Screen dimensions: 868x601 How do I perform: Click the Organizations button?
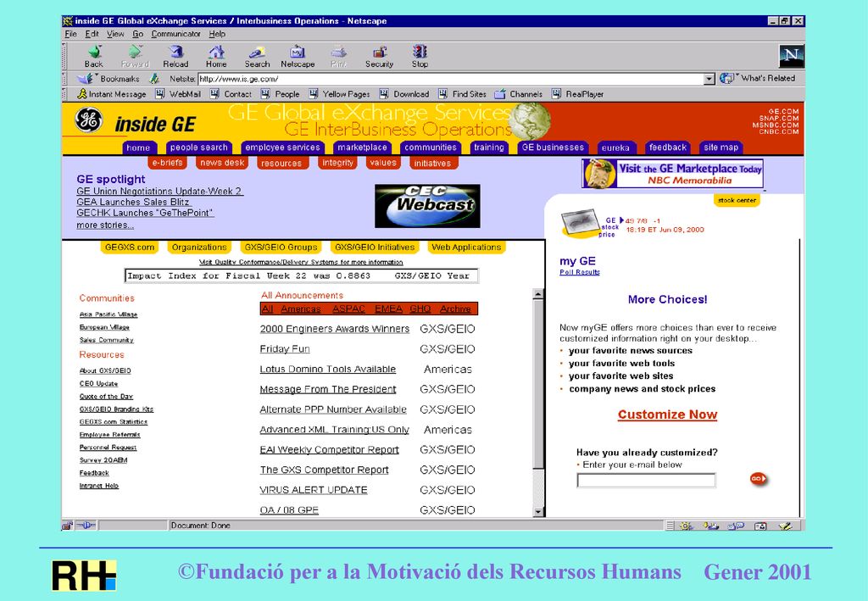199,248
